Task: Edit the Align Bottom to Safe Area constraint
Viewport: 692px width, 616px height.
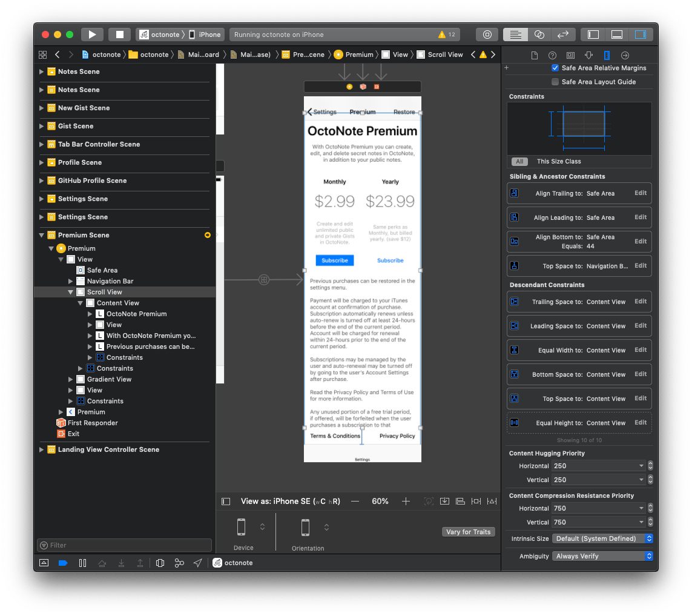Action: (x=641, y=242)
